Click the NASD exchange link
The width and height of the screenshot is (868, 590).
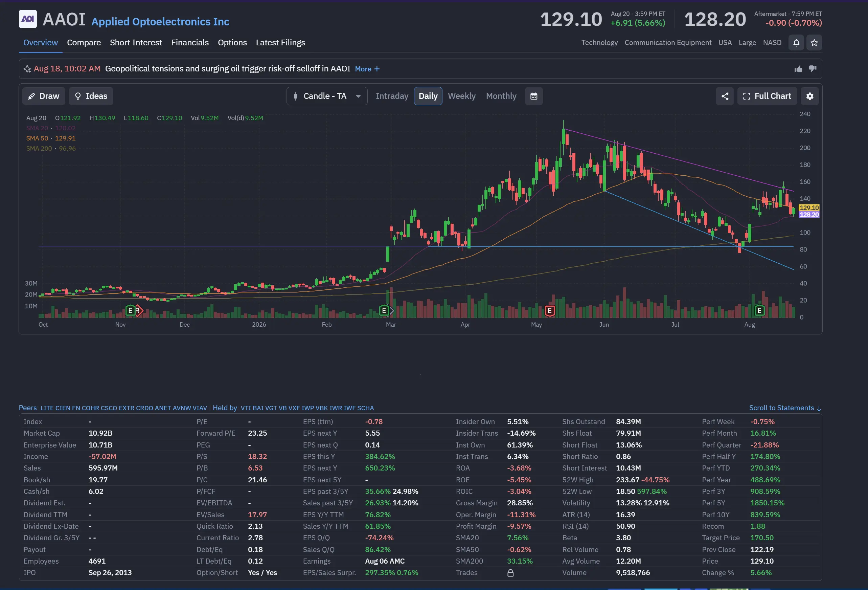click(x=772, y=43)
